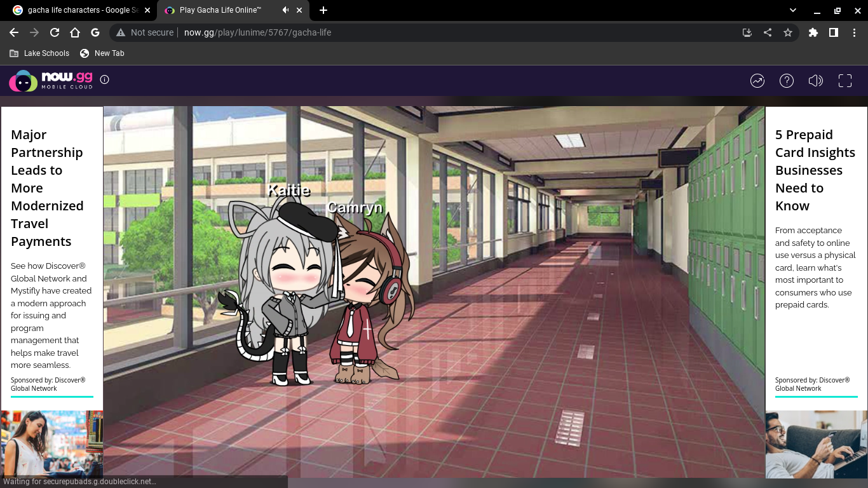868x488 pixels.
Task: Open the Lake Schools bookmark folder
Action: [x=39, y=53]
